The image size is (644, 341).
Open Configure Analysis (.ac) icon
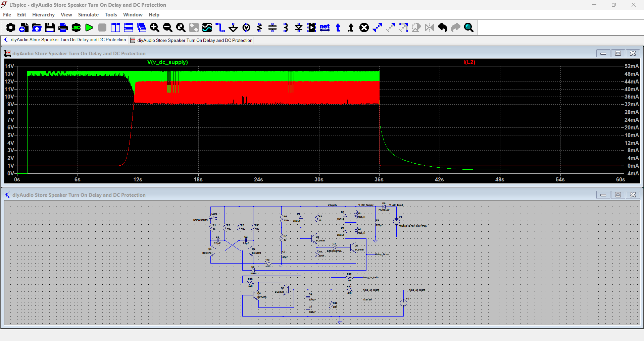[76, 27]
